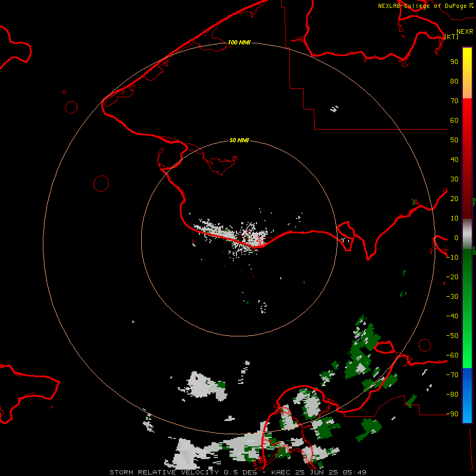The width and height of the screenshot is (476, 476).
Task: Click the 30 value on velocity scale
Action: (x=454, y=179)
